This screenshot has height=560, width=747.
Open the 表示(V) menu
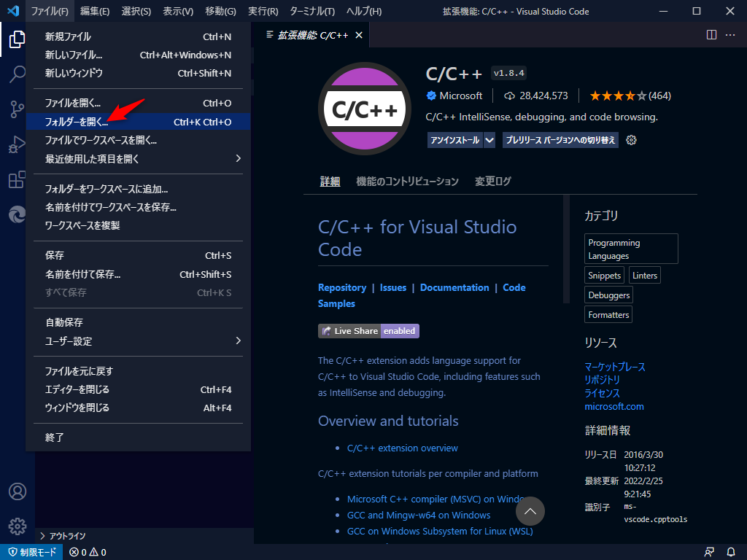pyautogui.click(x=178, y=11)
